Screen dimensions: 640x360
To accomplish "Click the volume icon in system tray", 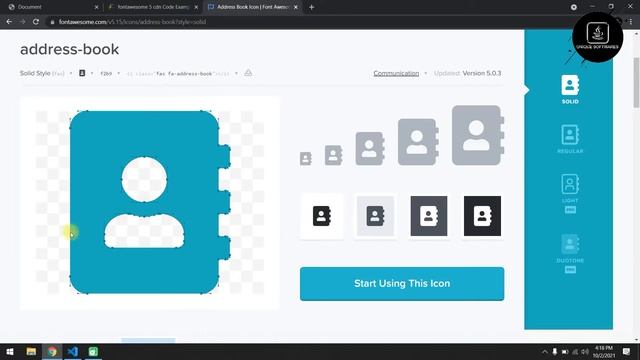I will (585, 351).
